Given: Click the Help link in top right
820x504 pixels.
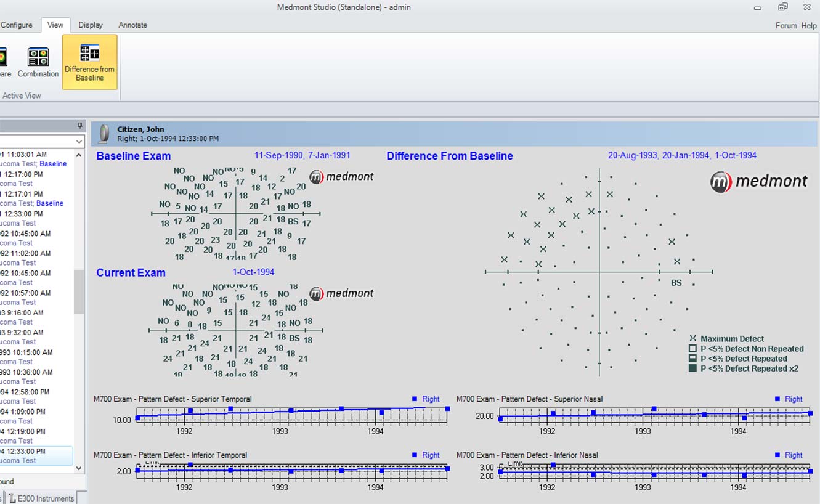Looking at the screenshot, I should pos(809,26).
